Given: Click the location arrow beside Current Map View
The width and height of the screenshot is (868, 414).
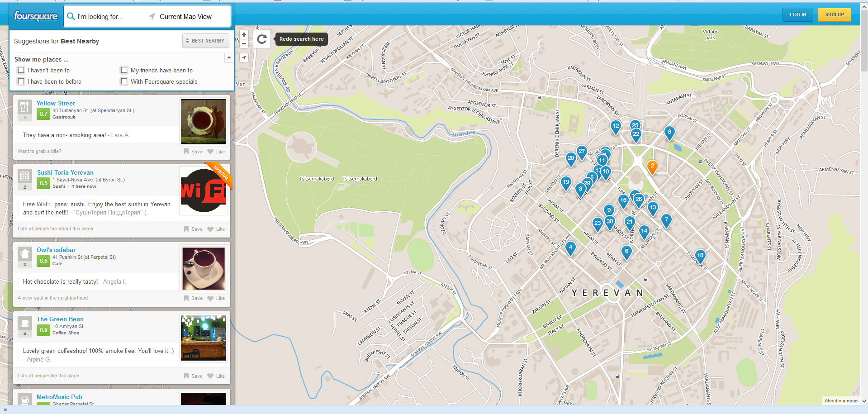Looking at the screenshot, I should click(152, 16).
